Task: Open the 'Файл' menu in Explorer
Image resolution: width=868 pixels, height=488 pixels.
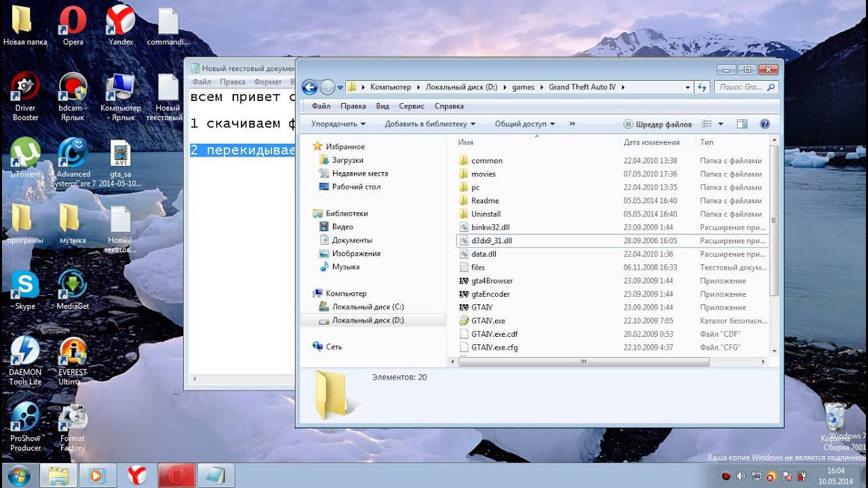Action: pos(321,106)
